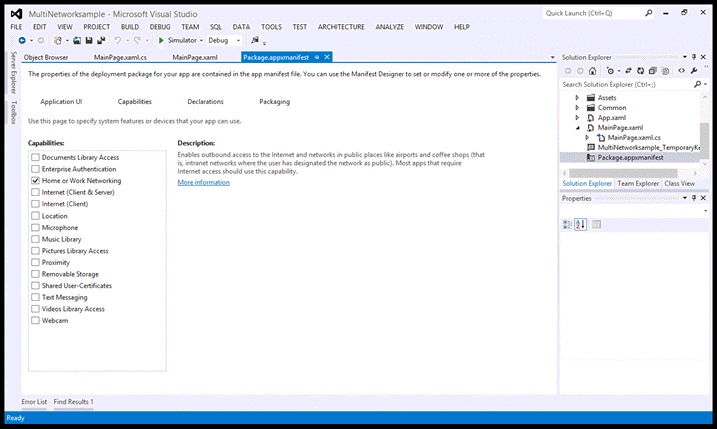
Task: Open the Find Results 1 pane
Action: pos(73,402)
